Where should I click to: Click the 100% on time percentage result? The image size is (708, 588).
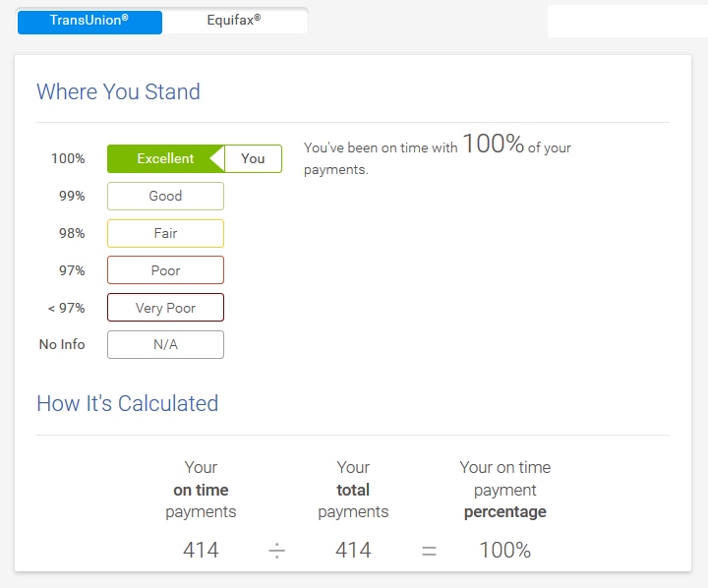point(504,551)
